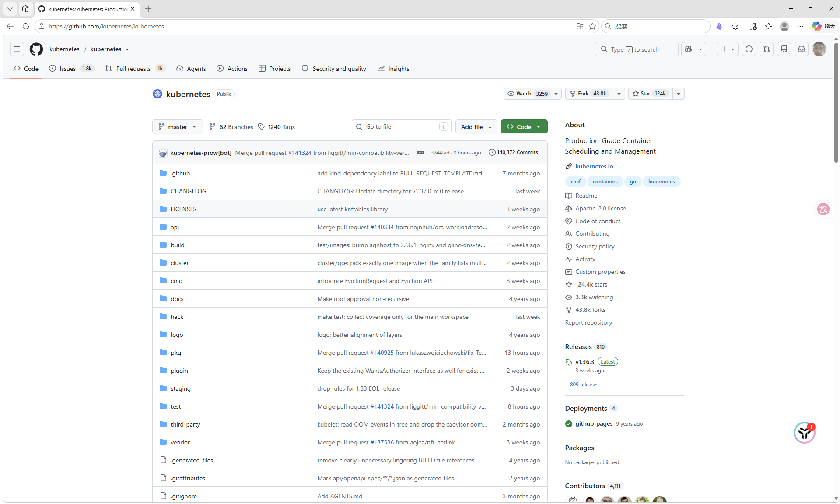840x504 pixels.
Task: Go to GitHub home via Octocat logo
Action: (36, 49)
